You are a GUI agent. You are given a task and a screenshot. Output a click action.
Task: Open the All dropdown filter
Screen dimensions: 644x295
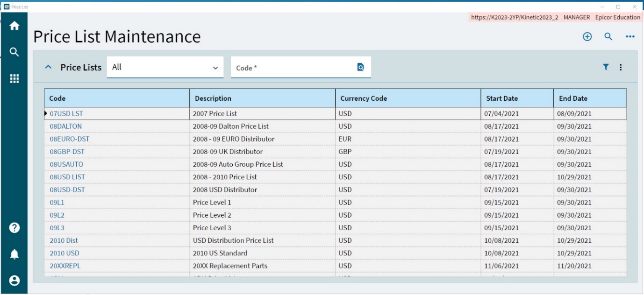[165, 67]
